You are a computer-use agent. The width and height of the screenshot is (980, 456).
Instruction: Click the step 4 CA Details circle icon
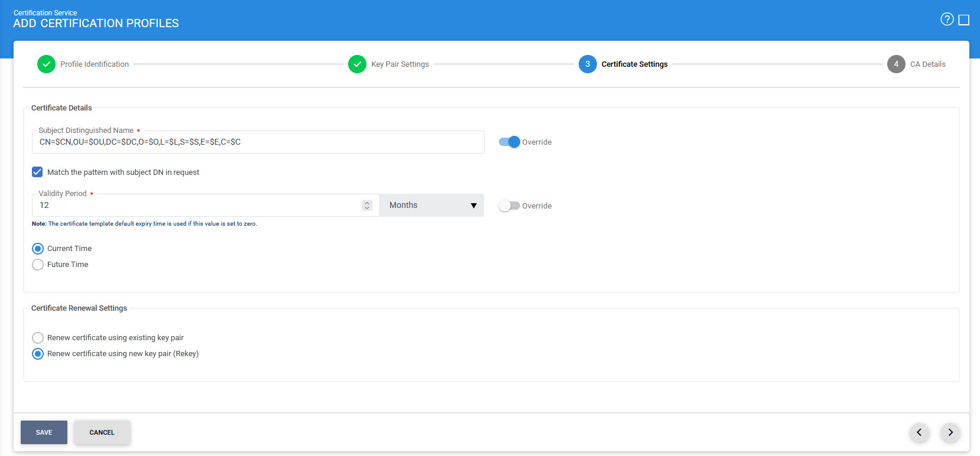tap(896, 64)
